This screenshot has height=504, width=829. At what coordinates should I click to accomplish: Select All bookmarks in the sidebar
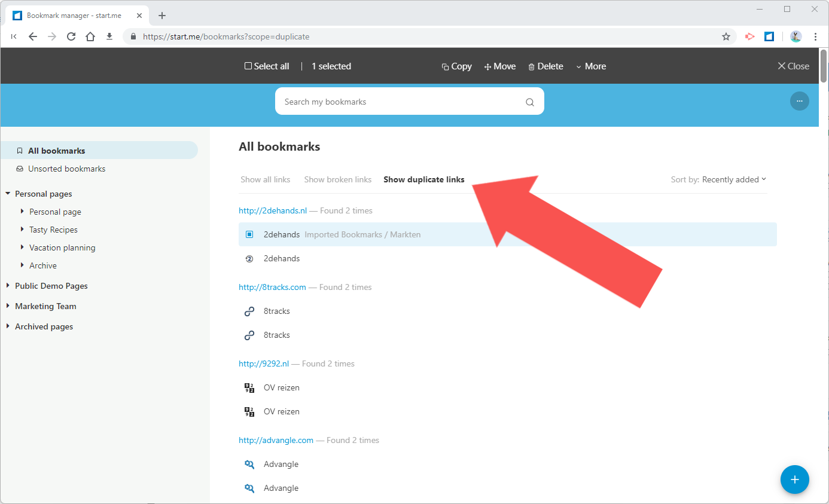(x=99, y=151)
